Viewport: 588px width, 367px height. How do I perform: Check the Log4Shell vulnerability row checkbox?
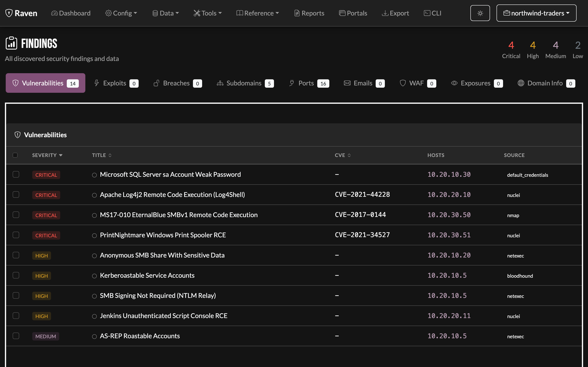coord(16,195)
